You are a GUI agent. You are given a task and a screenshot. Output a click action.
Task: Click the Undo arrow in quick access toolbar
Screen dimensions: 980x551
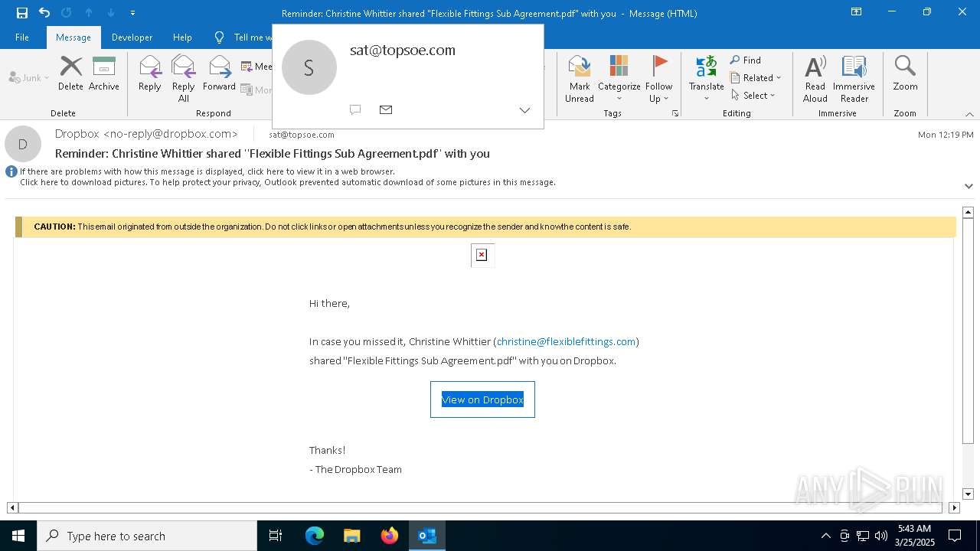click(x=44, y=12)
